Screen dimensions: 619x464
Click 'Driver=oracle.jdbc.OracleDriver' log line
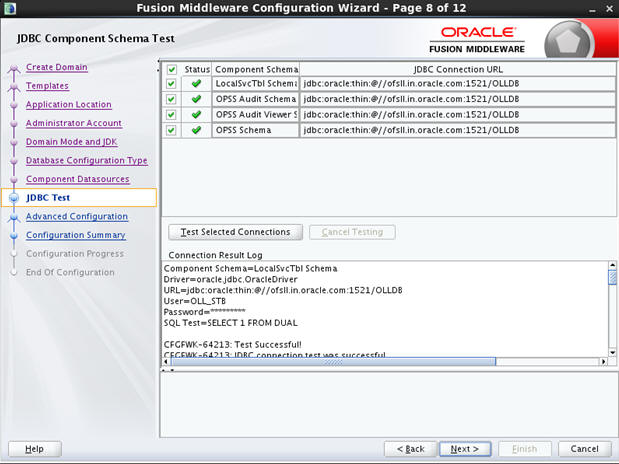(231, 280)
